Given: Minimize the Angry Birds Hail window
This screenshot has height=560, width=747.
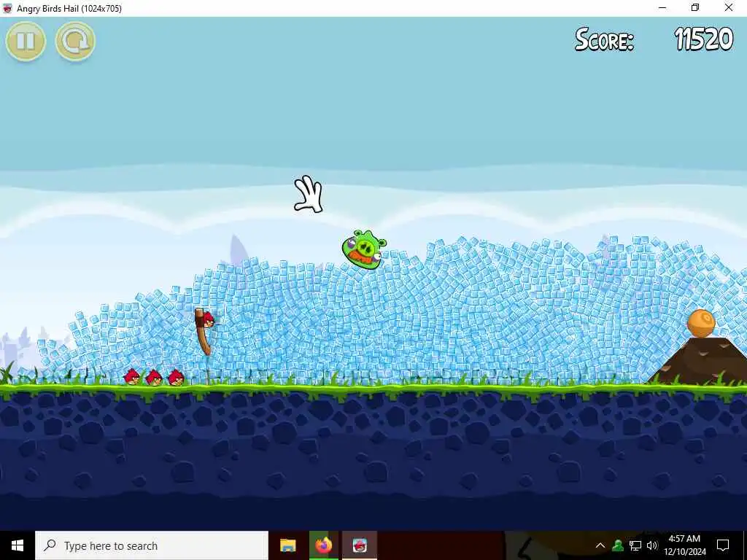Looking at the screenshot, I should [x=662, y=8].
